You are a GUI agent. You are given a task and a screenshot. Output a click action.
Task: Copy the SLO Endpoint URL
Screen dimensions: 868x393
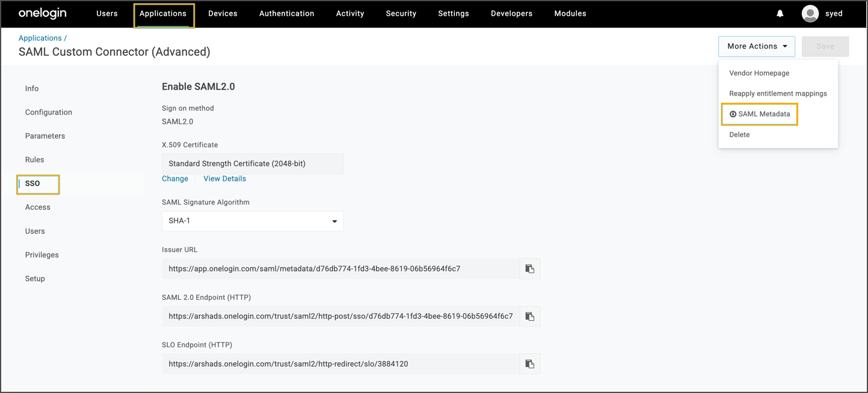(x=529, y=364)
